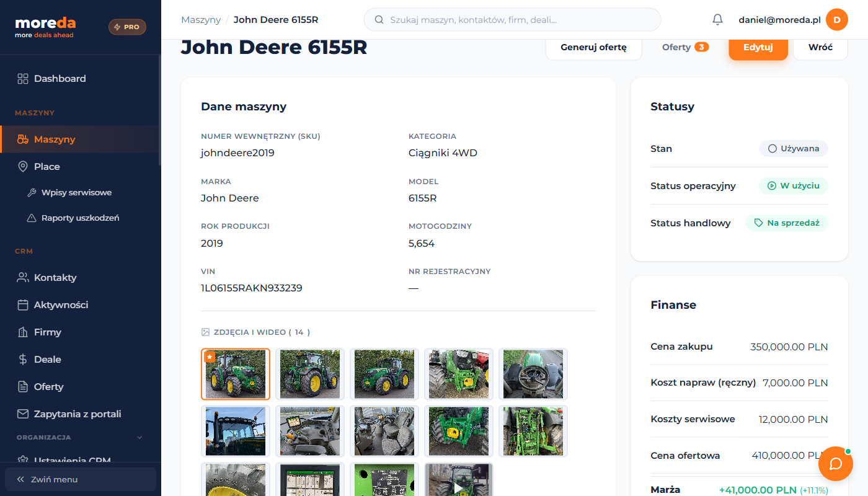Viewport: 868px width, 496px height.
Task: Collapse the sidebar with Zwiń menu
Action: click(81, 479)
